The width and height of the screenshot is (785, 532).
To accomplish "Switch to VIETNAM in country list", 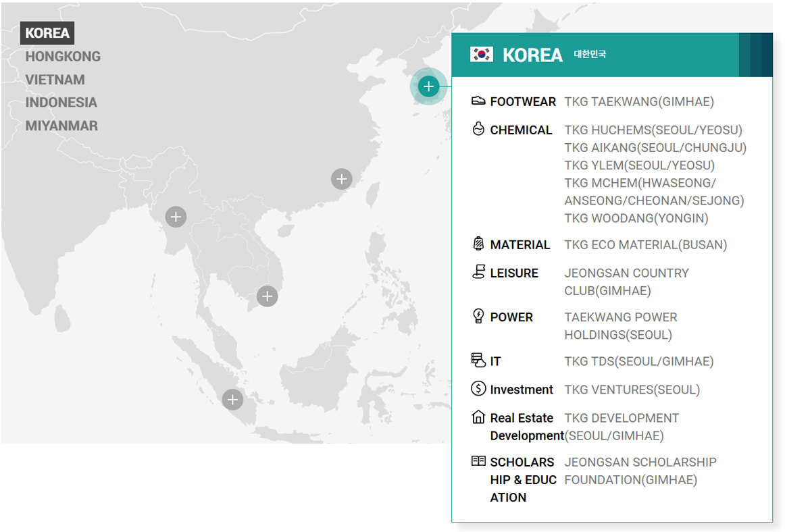I will (x=55, y=80).
